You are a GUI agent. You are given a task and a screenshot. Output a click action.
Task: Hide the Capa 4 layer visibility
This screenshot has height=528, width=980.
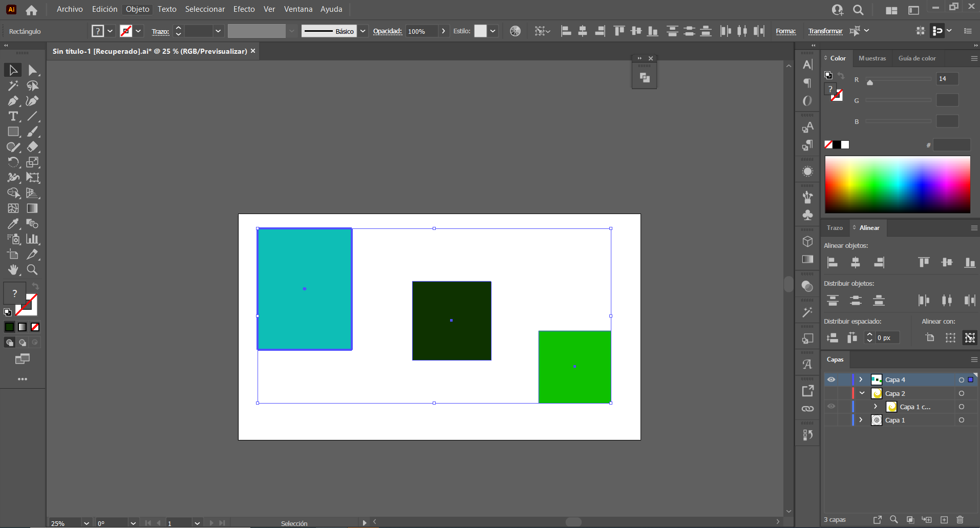(832, 379)
